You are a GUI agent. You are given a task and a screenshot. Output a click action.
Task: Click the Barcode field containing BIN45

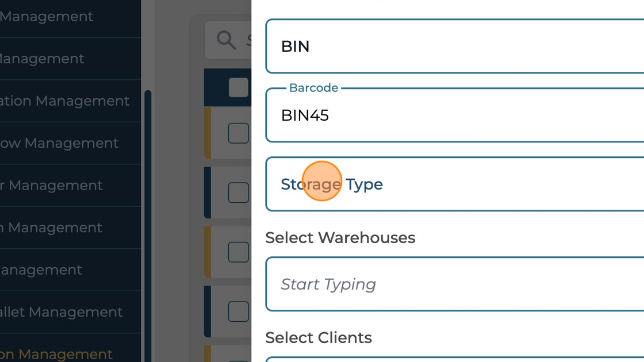[x=454, y=115]
